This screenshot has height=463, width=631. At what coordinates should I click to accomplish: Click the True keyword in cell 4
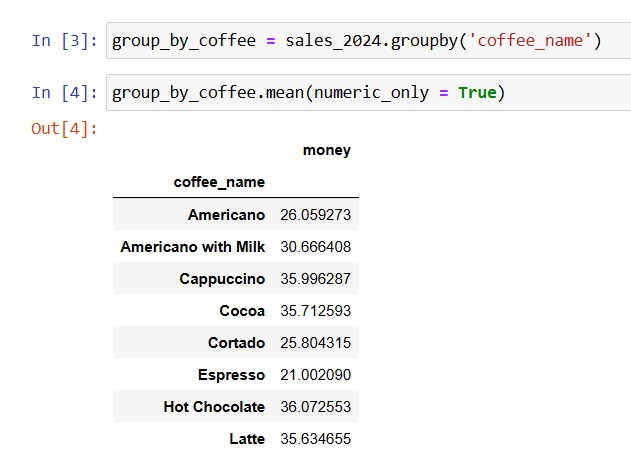(477, 93)
